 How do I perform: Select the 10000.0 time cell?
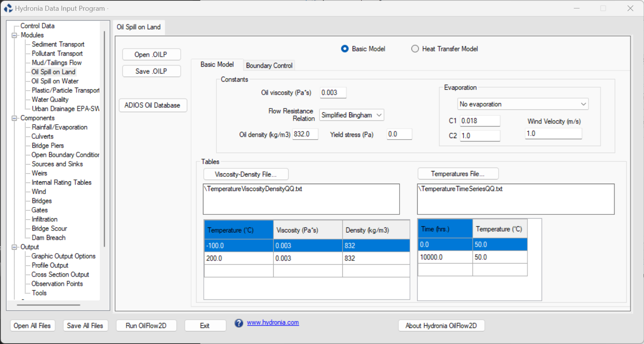(445, 257)
